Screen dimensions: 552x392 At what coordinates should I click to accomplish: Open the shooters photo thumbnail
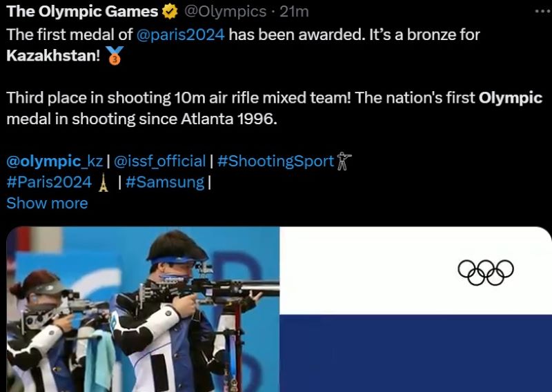point(143,309)
